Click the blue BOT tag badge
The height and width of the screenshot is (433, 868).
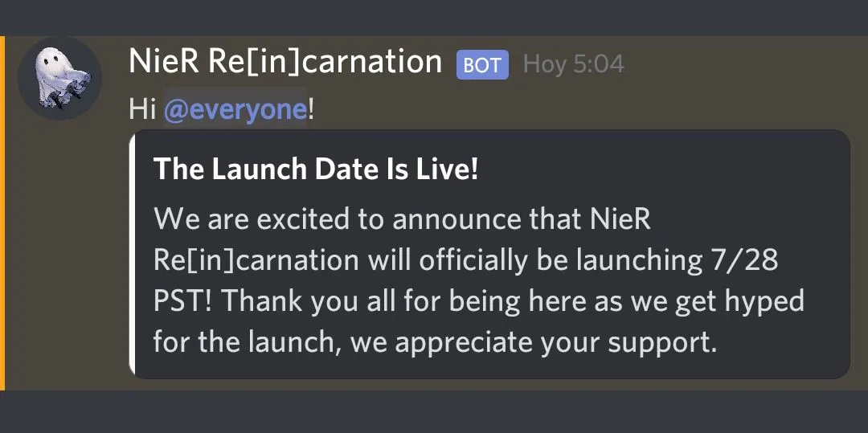click(x=482, y=65)
